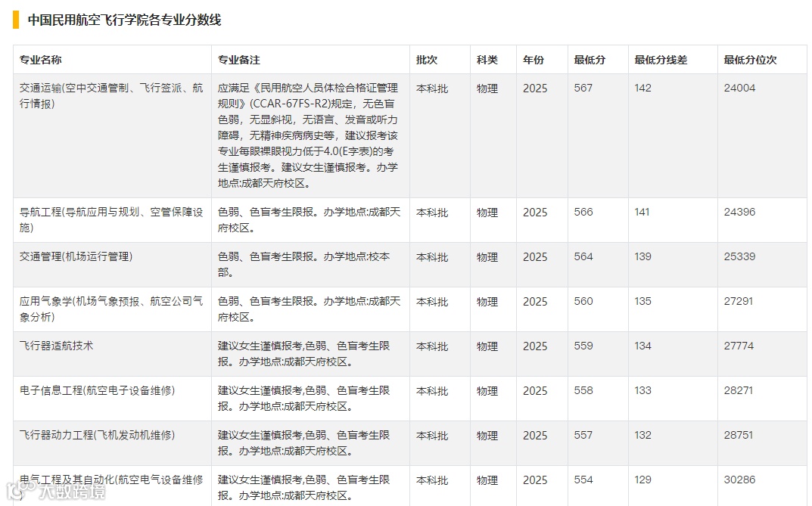Select the page title 中国民用航空飞行学院各专业分数线

pyautogui.click(x=124, y=20)
